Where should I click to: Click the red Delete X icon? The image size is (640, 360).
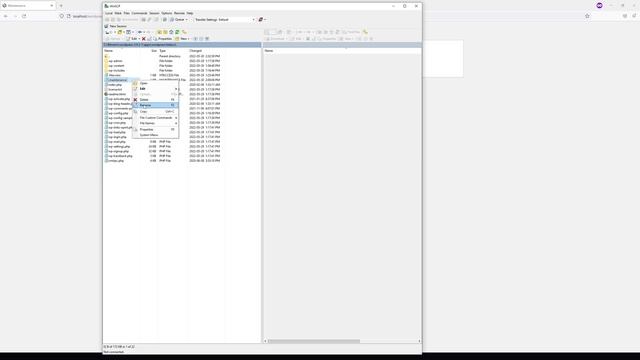144,39
